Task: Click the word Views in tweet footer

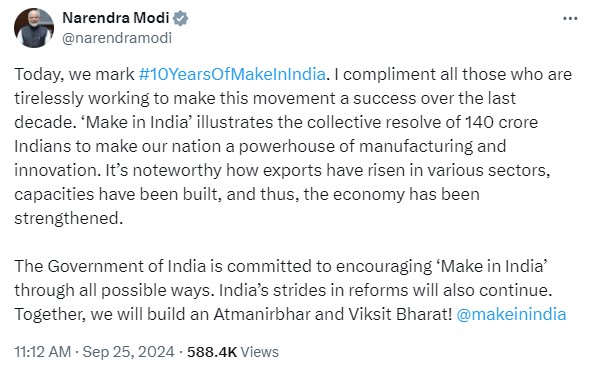Action: 259,352
